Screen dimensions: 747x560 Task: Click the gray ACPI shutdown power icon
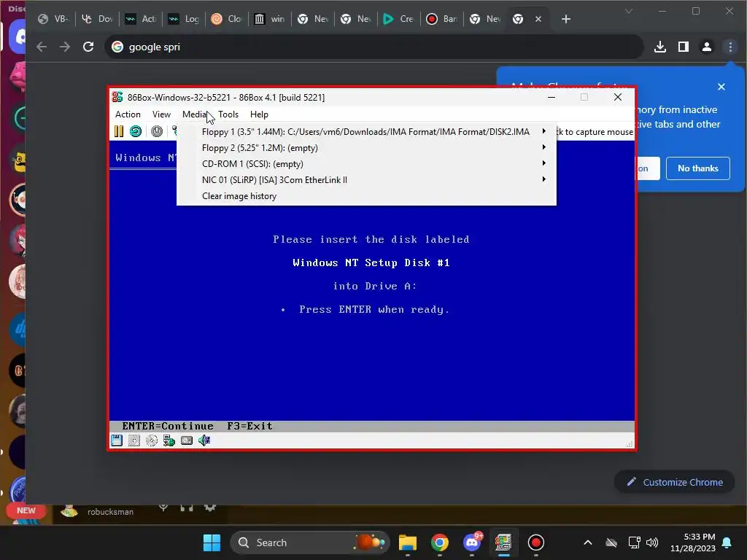click(157, 131)
